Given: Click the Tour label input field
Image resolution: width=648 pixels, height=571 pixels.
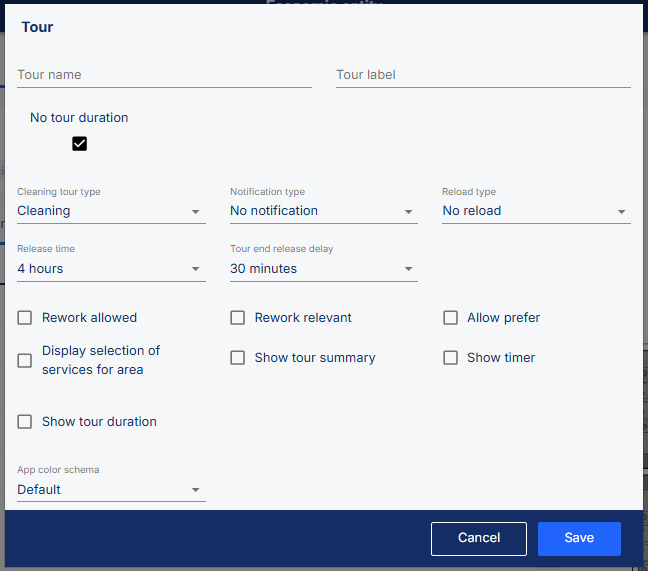Looking at the screenshot, I should 483,75.
